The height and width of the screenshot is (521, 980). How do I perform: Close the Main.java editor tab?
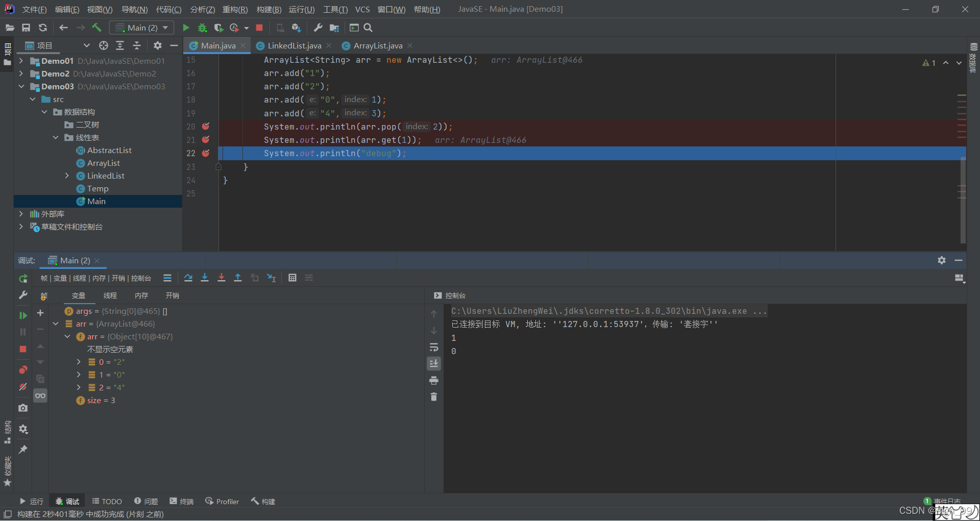pyautogui.click(x=243, y=45)
